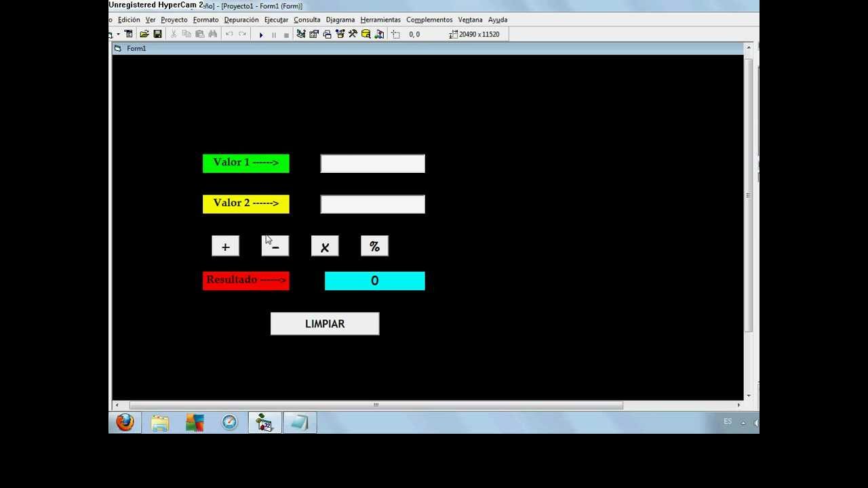Click the Pause (Break) toolbar icon

274,35
